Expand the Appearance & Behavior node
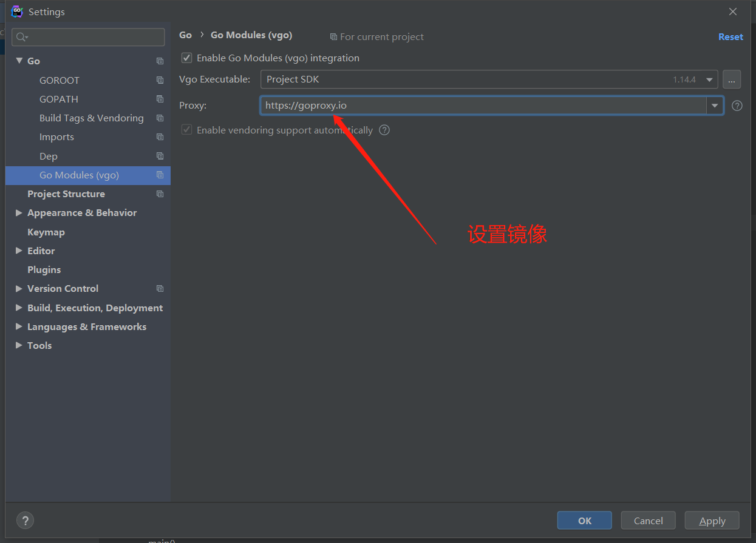Image resolution: width=756 pixels, height=543 pixels. pyautogui.click(x=19, y=213)
